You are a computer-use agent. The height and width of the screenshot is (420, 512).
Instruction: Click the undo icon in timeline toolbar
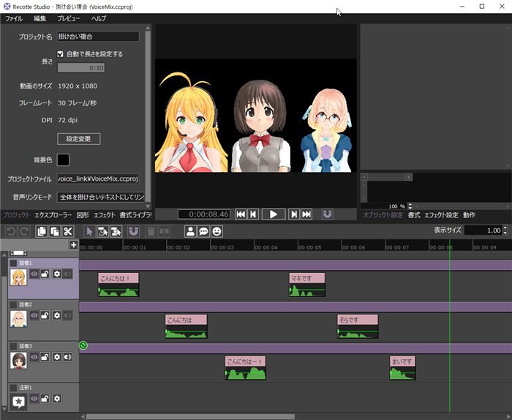pyautogui.click(x=11, y=231)
